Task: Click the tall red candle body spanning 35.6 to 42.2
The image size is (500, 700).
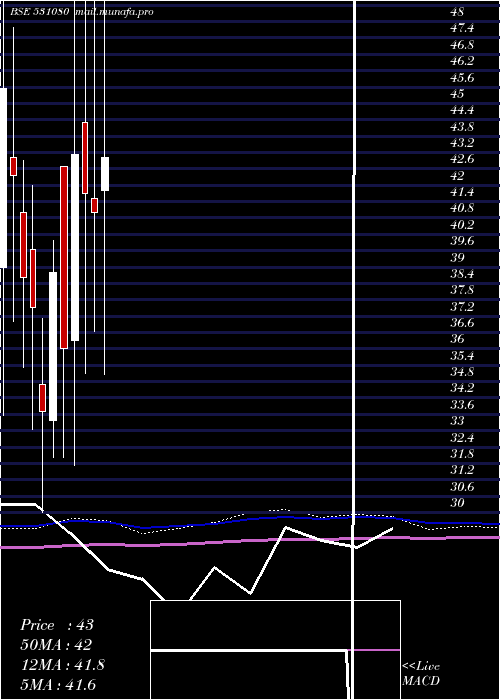Action: coord(64,257)
